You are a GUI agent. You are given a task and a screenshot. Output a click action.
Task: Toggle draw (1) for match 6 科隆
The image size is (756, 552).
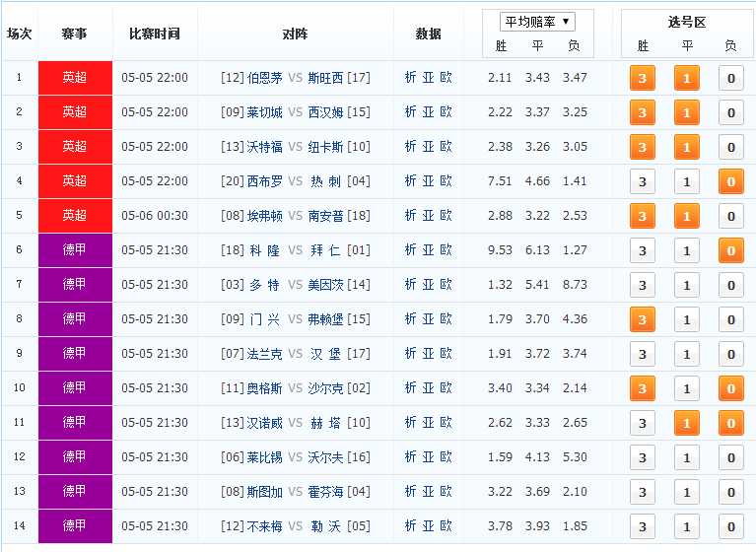click(x=687, y=250)
